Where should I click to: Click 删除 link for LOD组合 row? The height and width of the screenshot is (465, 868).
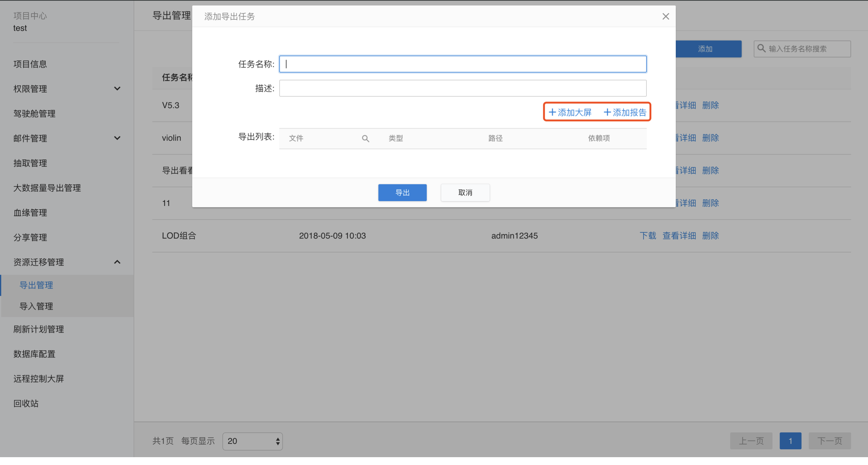coord(710,236)
